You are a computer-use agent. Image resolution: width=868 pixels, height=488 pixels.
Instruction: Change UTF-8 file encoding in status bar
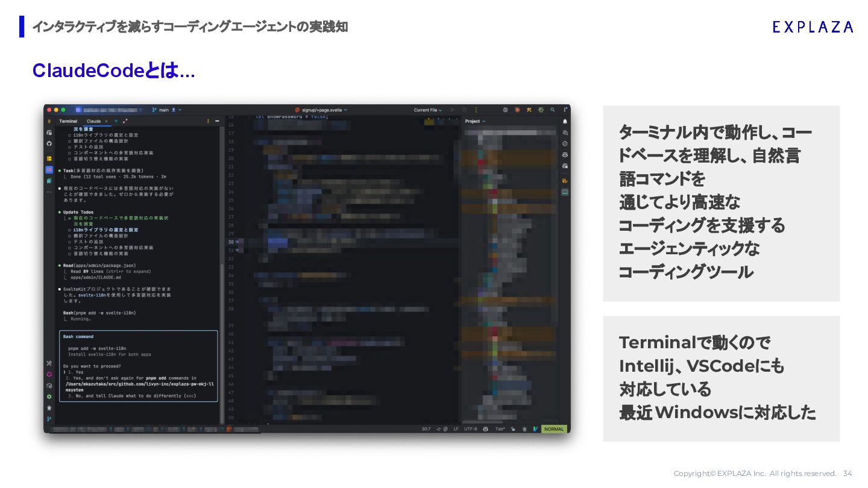(x=471, y=429)
